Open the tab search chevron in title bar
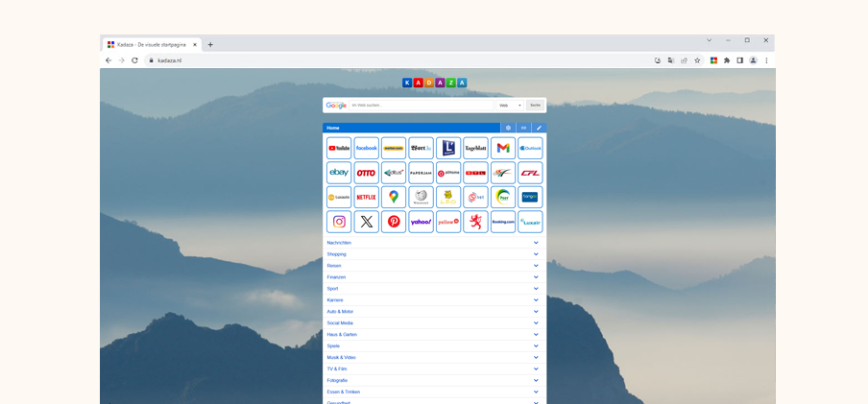 (710, 40)
